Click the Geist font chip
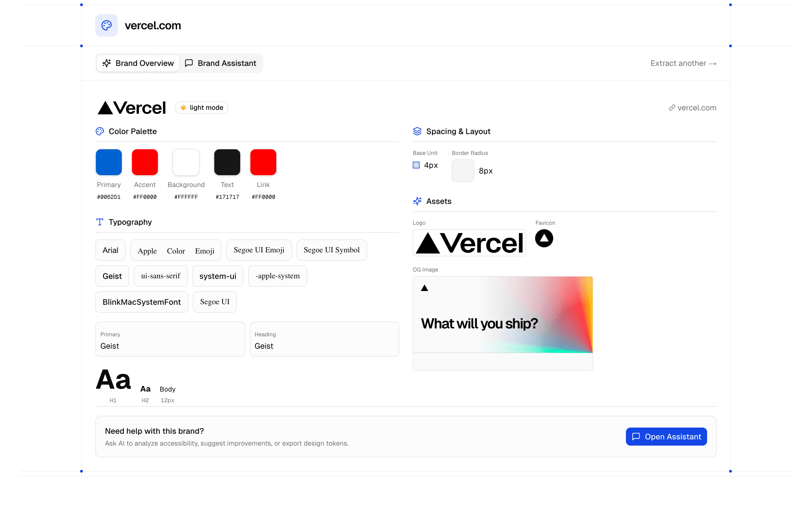812x507 pixels. pos(112,276)
